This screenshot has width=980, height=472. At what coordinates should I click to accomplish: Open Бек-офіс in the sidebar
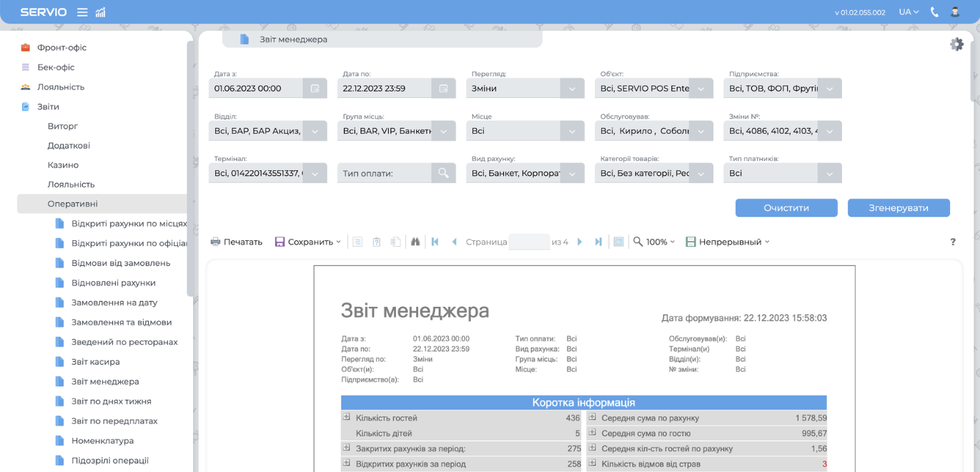tap(56, 67)
